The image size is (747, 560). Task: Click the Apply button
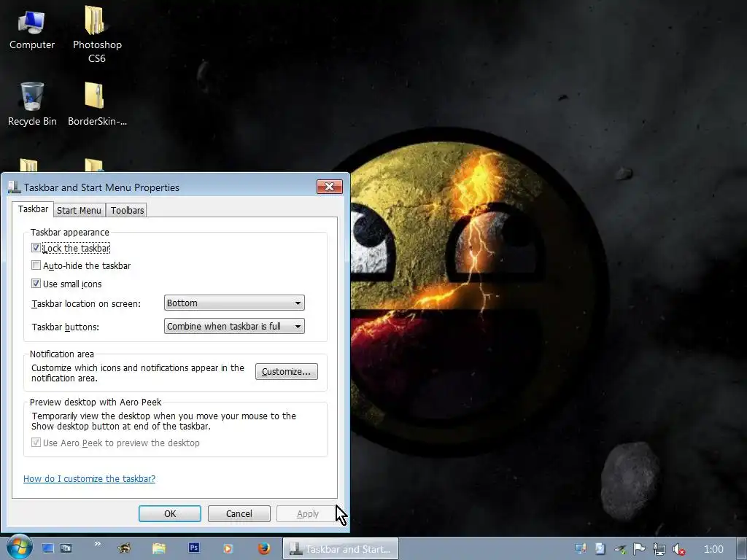tap(308, 514)
